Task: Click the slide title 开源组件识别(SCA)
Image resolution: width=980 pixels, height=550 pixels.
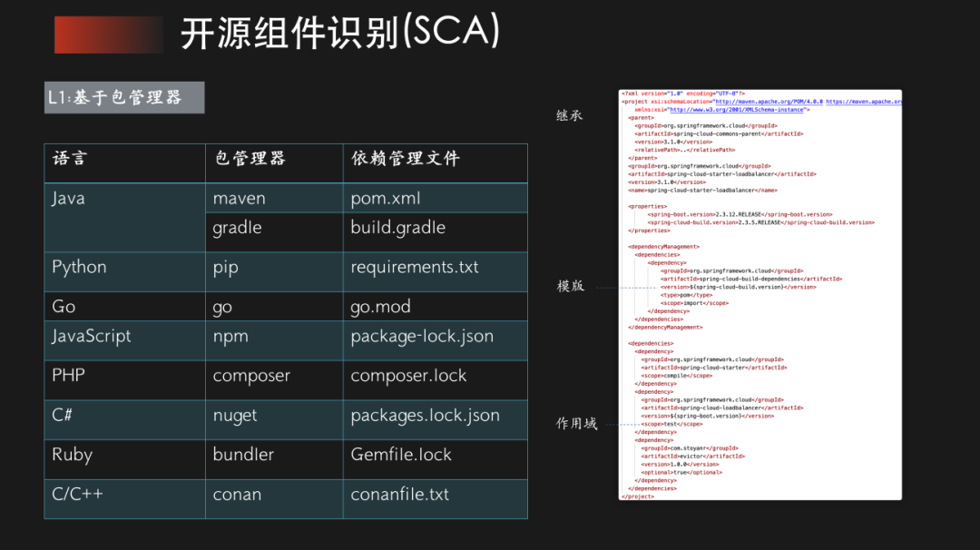Action: [x=340, y=33]
